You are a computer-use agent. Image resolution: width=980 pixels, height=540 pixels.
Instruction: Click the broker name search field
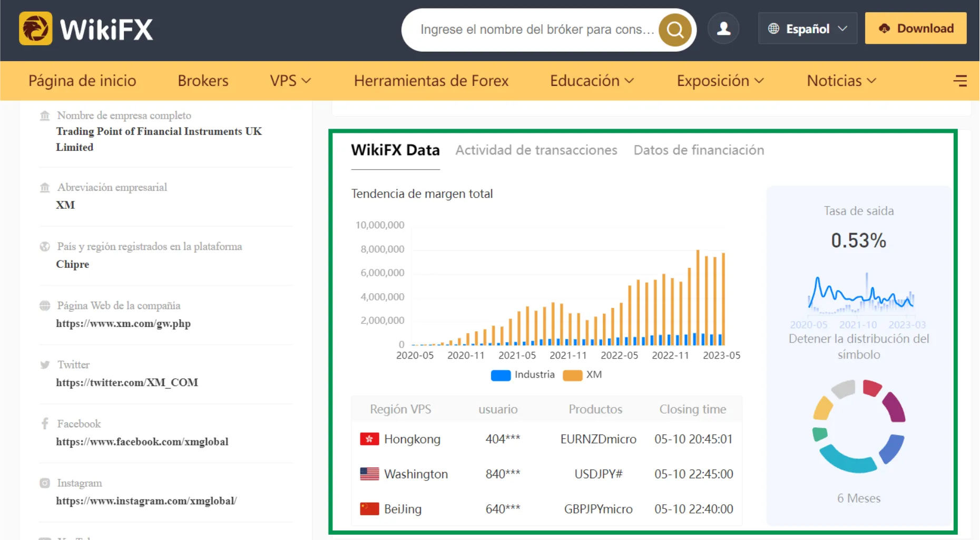(x=537, y=30)
